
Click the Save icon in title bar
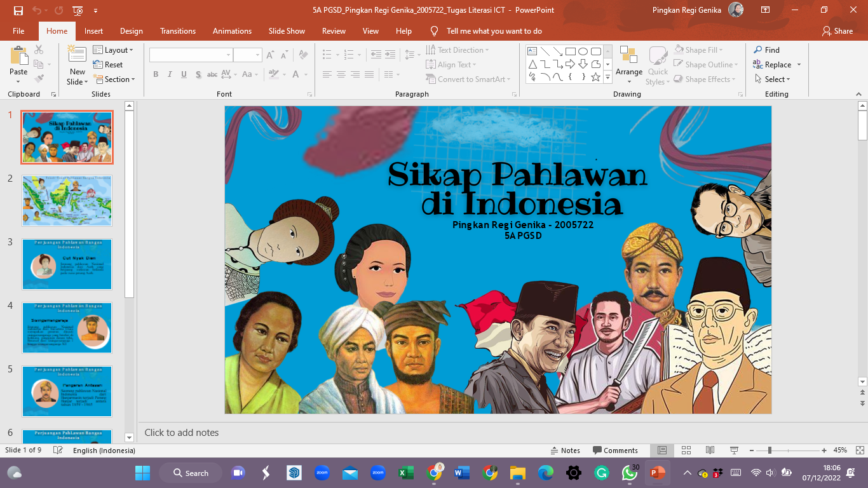point(18,10)
